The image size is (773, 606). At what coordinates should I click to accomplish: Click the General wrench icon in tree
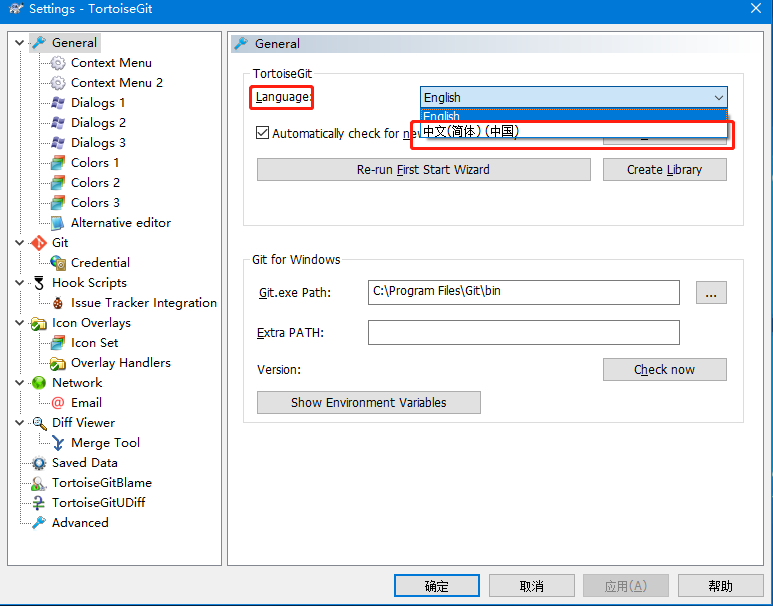39,42
